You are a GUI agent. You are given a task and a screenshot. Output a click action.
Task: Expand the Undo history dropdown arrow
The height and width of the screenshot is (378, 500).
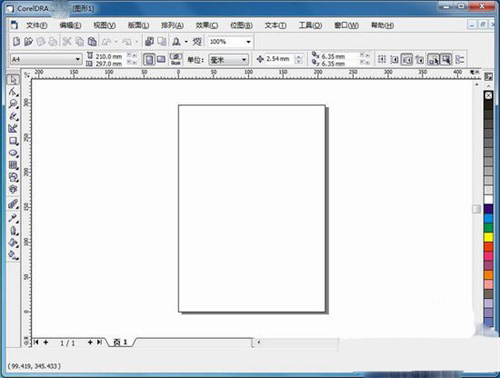click(116, 42)
